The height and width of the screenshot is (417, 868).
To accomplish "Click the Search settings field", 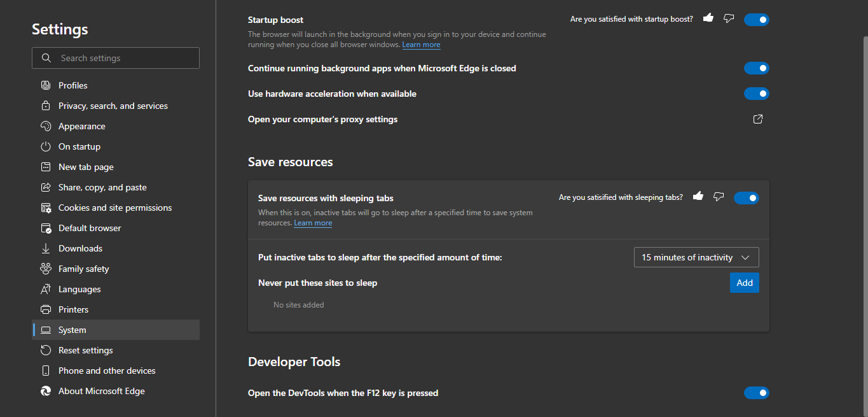I will 115,57.
